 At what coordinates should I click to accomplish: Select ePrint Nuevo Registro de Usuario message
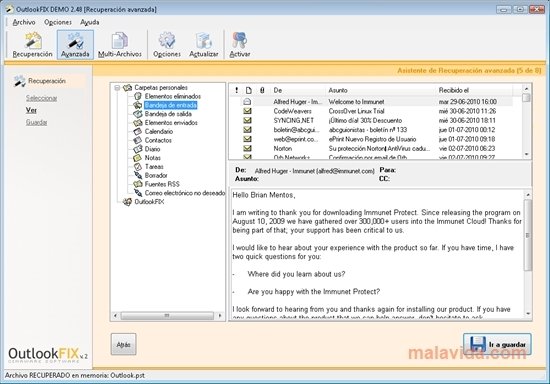[371, 139]
